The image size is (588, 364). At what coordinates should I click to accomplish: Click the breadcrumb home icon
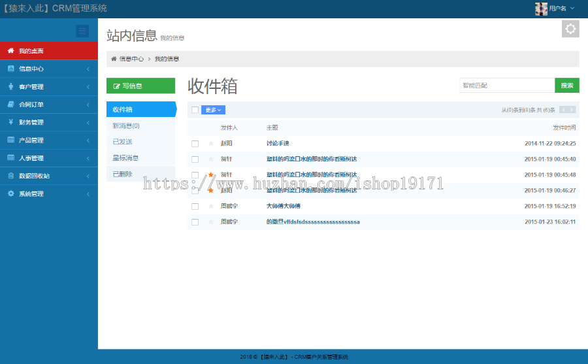coord(114,59)
